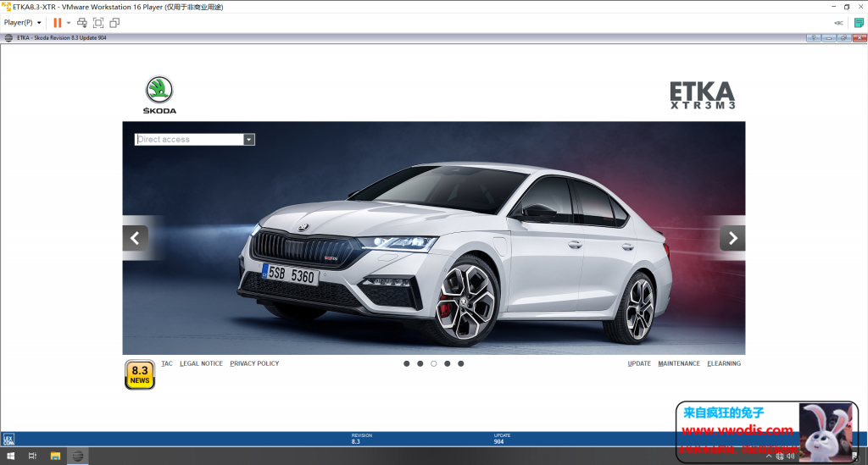Click the UPDATE 904 status text
868x465 pixels.
pos(502,439)
